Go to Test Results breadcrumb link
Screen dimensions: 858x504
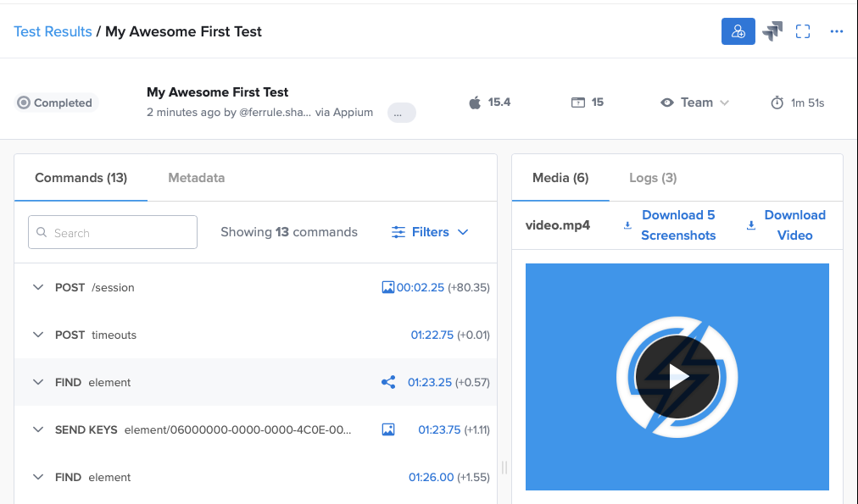tap(53, 31)
